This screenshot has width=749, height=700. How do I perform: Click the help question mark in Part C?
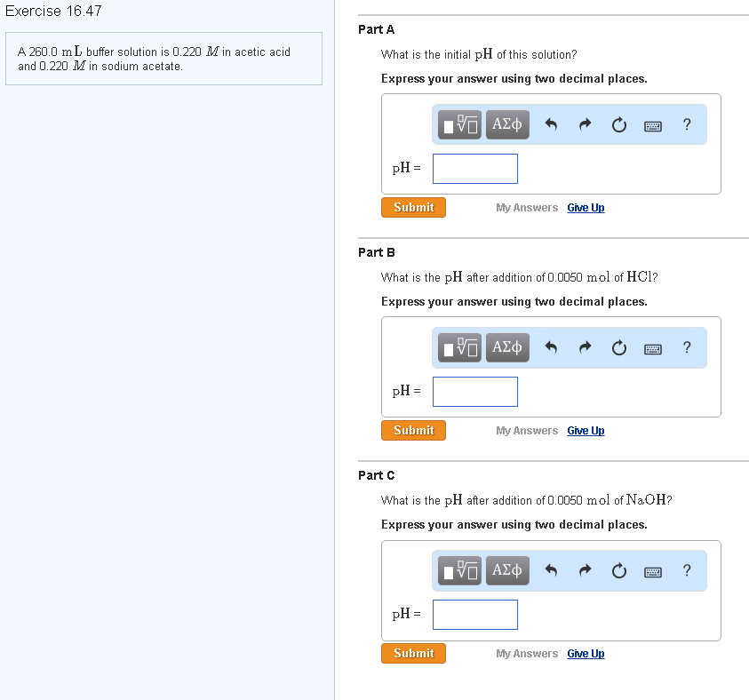pos(687,571)
